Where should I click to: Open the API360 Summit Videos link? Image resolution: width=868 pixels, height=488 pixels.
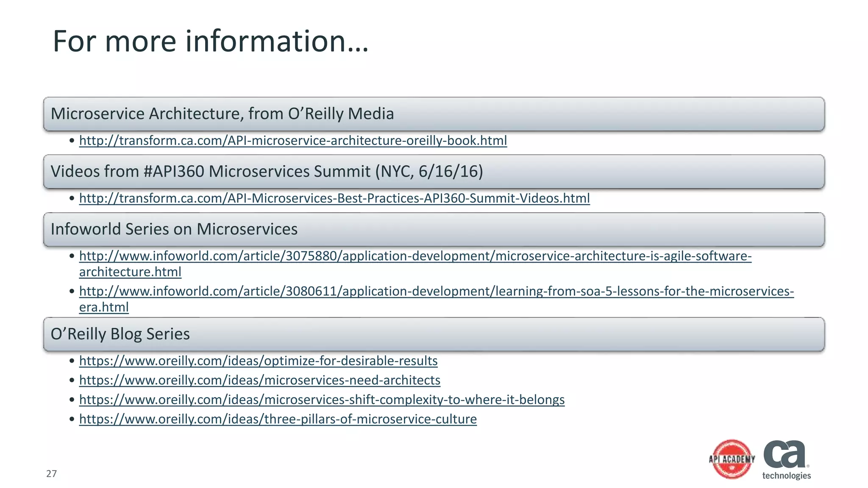[334, 198]
